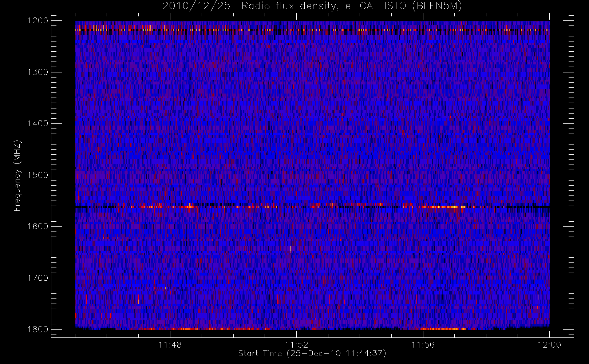This screenshot has height=364, width=589.
Task: Click the 11:48 time tick label
Action: tap(170, 345)
